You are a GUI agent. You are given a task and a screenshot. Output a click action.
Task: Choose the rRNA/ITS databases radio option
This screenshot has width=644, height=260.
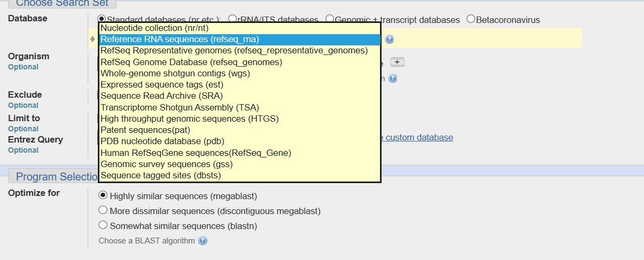232,19
